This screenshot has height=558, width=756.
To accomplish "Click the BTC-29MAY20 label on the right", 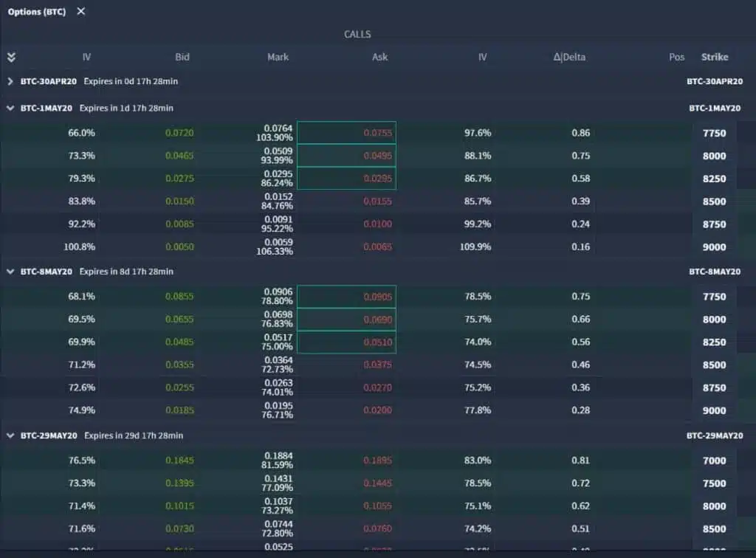I will pyautogui.click(x=715, y=435).
